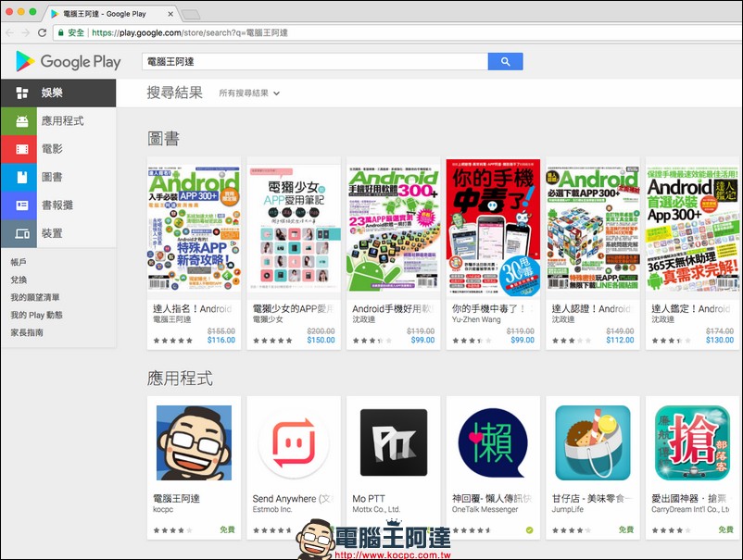
Task: Click the browser reload button
Action: click(x=42, y=32)
